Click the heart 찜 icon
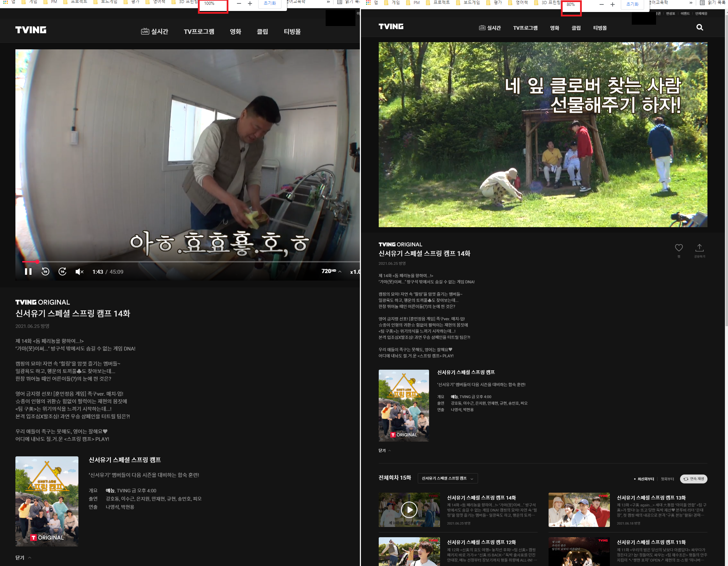Screen dimensions: 728x566 pyautogui.click(x=679, y=248)
